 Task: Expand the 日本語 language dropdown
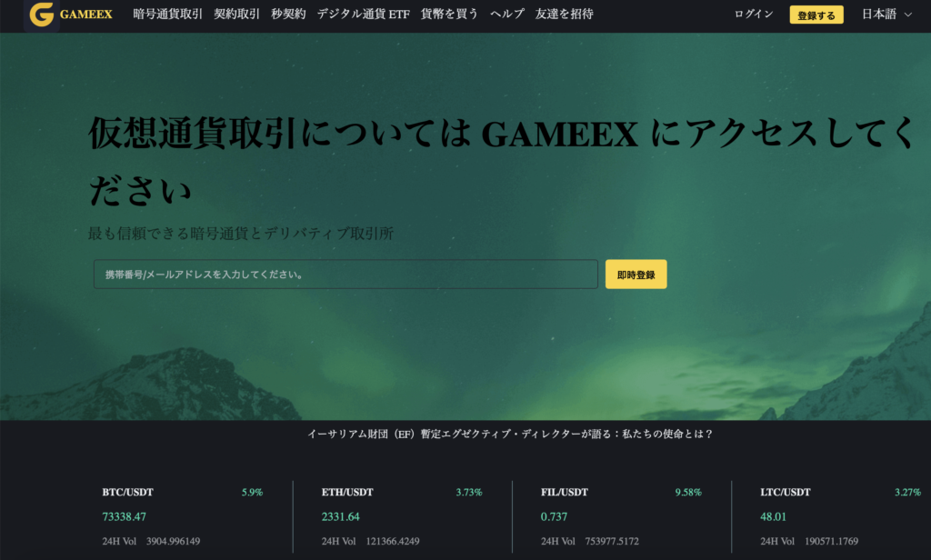tap(886, 15)
